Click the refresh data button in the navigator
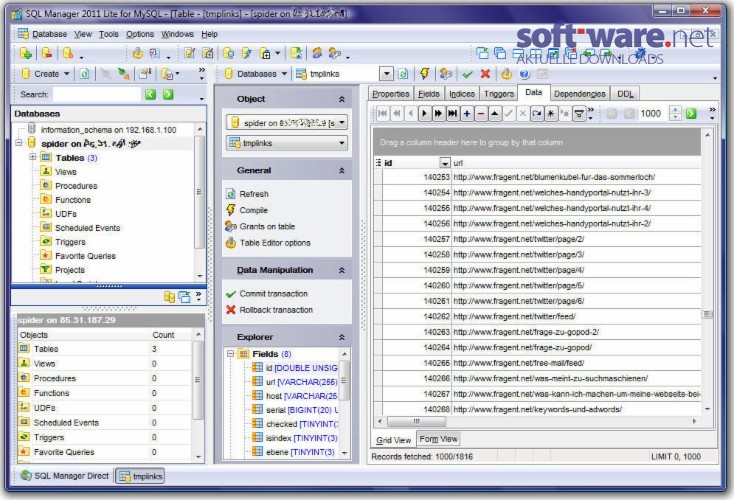734x500 pixels. coord(537,113)
